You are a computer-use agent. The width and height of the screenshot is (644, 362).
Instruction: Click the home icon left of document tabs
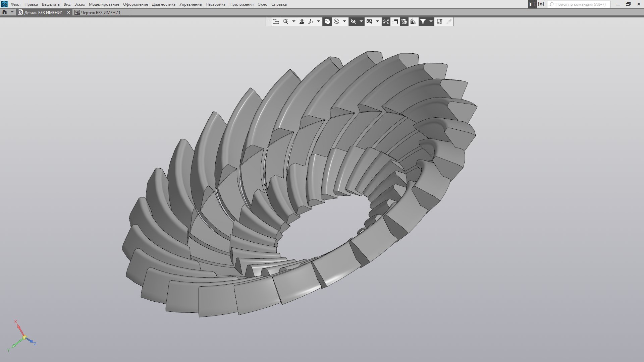[5, 12]
